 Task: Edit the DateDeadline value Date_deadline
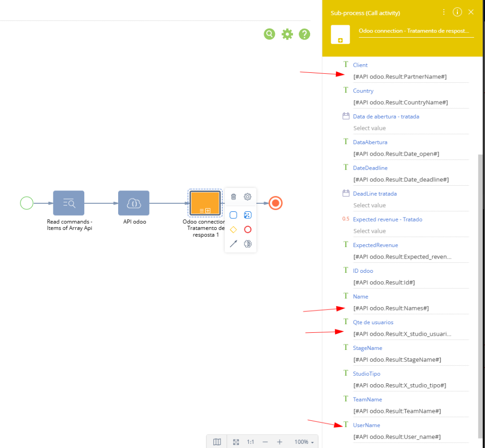click(411, 179)
